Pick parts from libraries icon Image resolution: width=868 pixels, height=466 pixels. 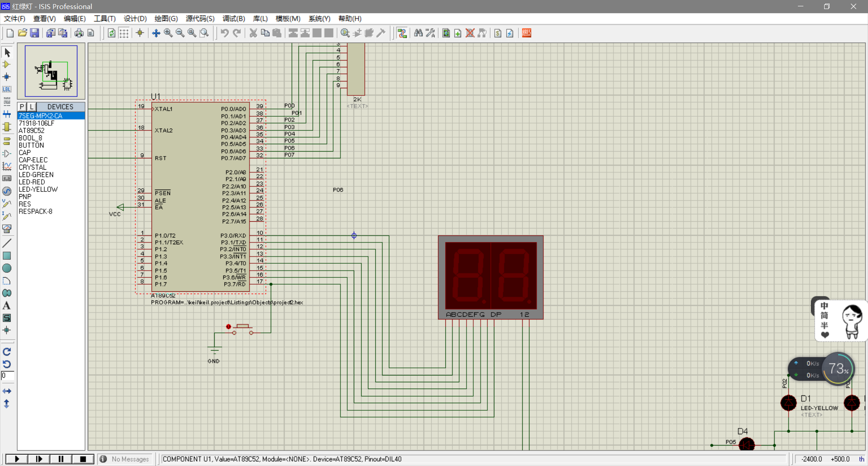pos(345,33)
